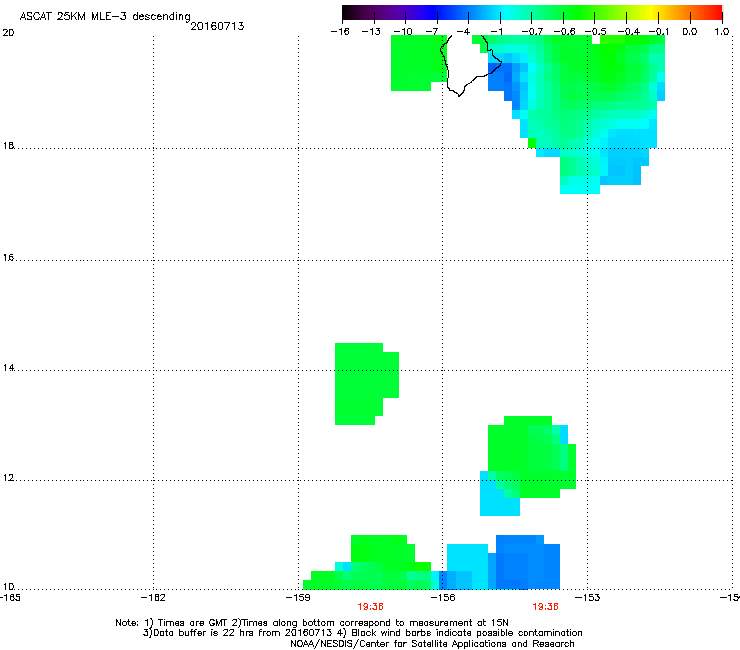Click the latitude 18 axis label

(x=8, y=145)
